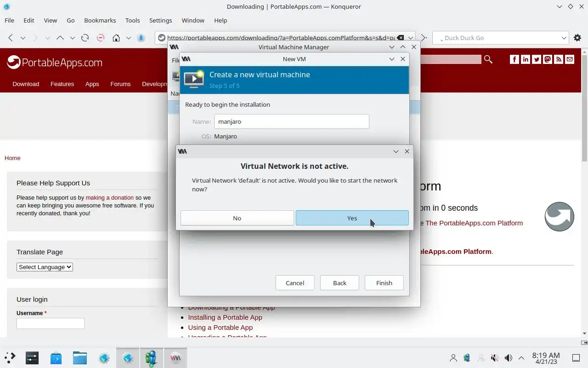The height and width of the screenshot is (368, 588).
Task: Reload the page in Konqueror
Action: coord(85,38)
